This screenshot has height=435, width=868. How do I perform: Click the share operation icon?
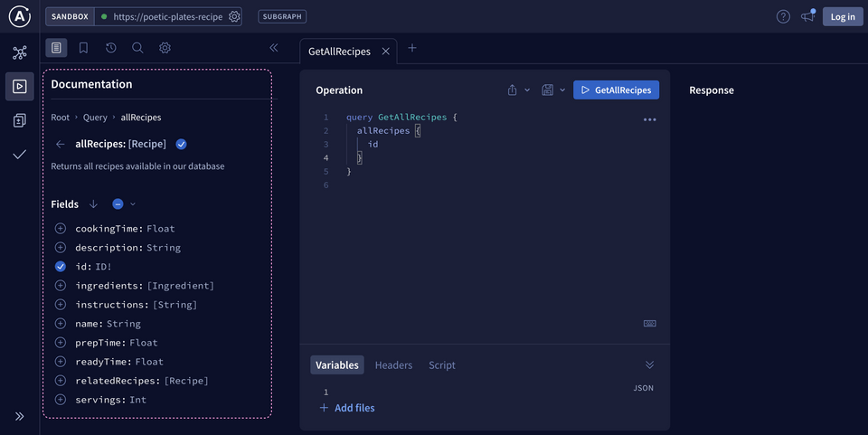[512, 90]
